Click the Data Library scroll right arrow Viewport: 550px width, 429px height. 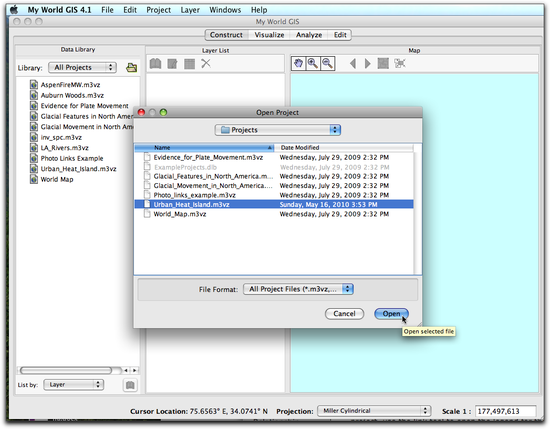(134, 370)
